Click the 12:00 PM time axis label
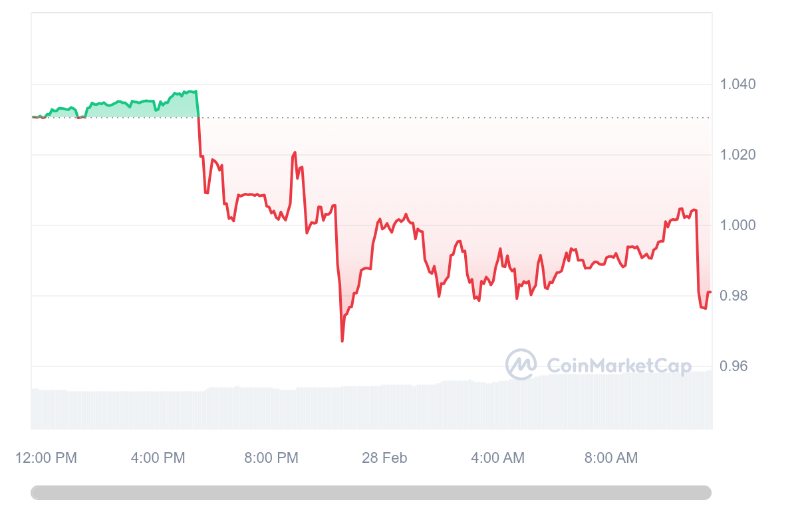 point(47,458)
